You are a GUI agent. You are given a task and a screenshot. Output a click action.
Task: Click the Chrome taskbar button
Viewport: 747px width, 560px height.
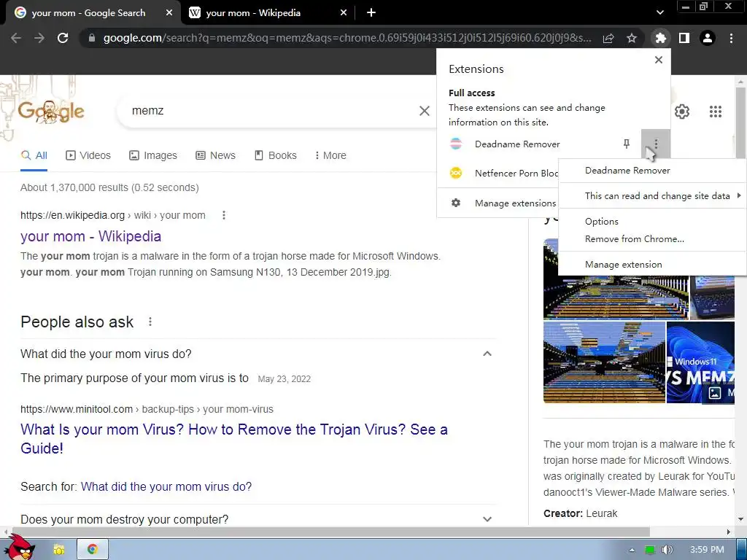coord(93,550)
